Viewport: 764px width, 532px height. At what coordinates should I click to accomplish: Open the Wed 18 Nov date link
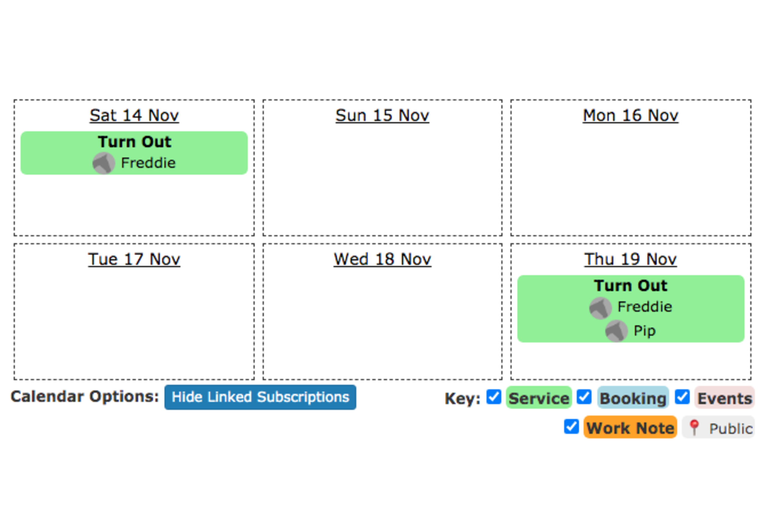tap(382, 259)
